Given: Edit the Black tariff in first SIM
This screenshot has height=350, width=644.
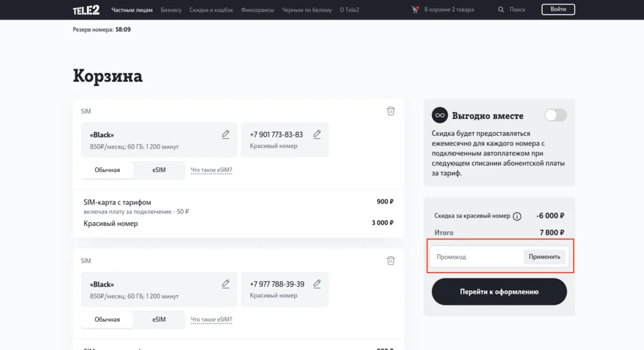Looking at the screenshot, I should [x=226, y=134].
